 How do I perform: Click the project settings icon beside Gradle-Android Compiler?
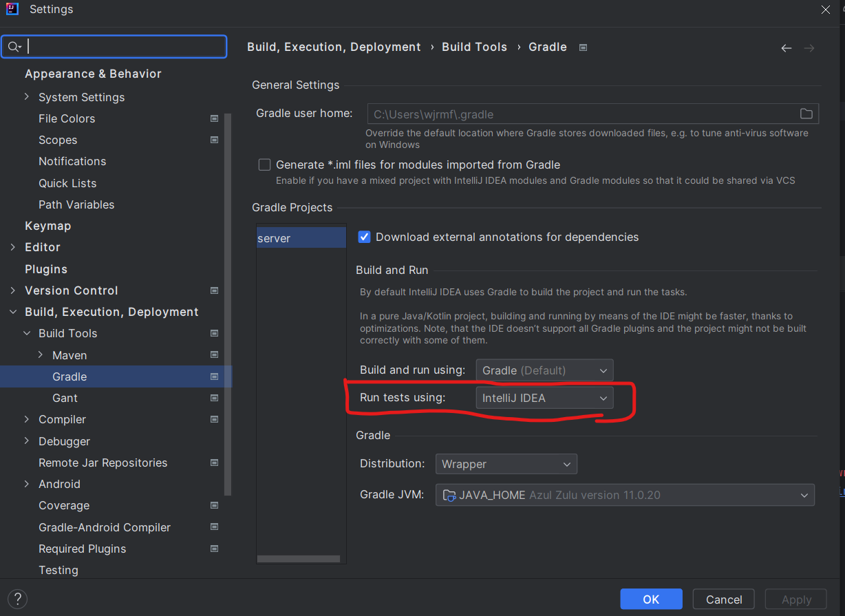pyautogui.click(x=214, y=527)
